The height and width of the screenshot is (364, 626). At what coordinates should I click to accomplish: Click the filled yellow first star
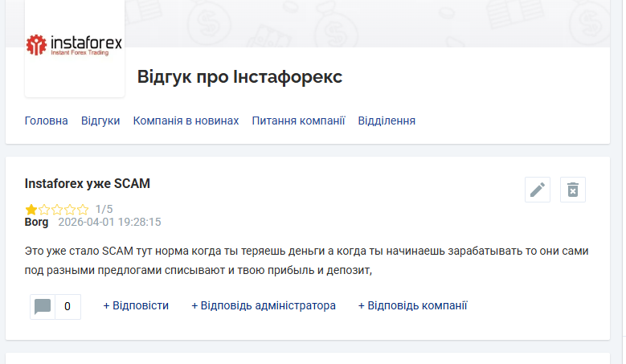(31, 209)
